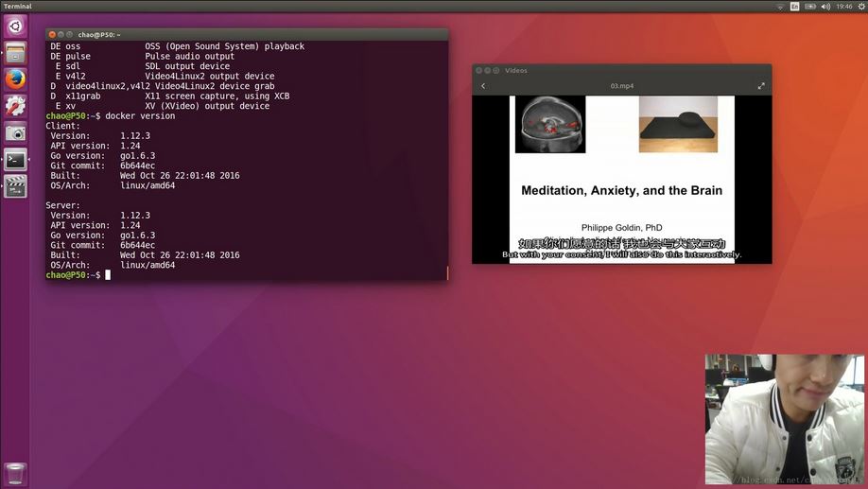Click the Videos clapperboard launcher icon
Screen dimensions: 868x489
tap(15, 186)
